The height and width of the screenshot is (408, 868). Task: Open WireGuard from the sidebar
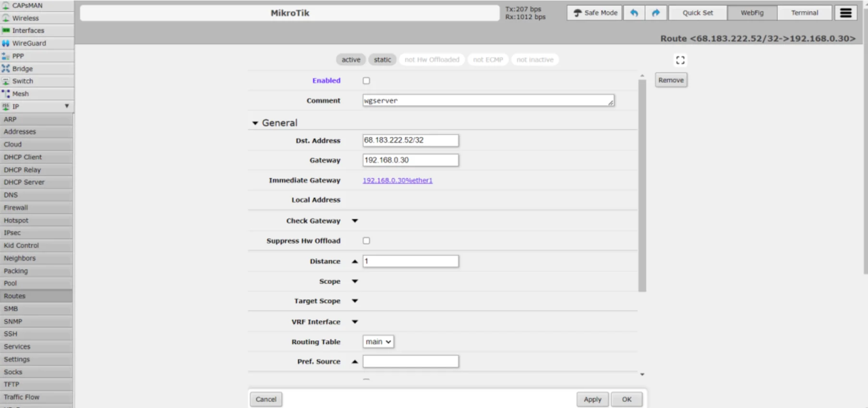[29, 43]
